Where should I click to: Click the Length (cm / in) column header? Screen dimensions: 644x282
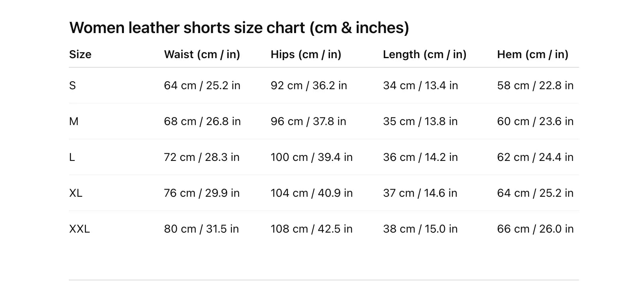click(424, 55)
